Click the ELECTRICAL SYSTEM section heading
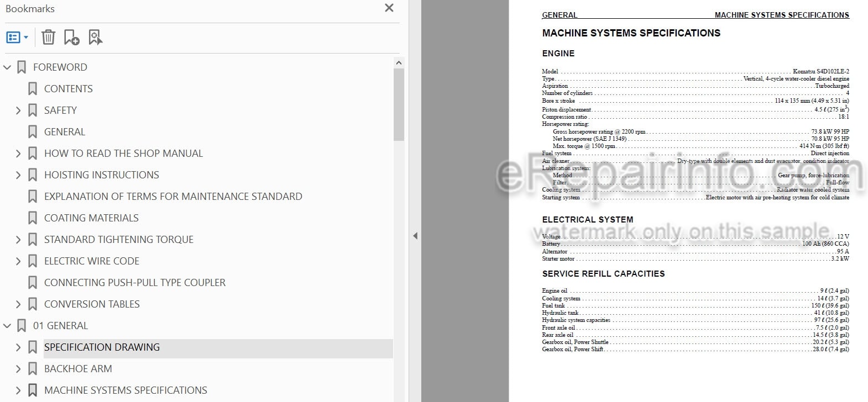Viewport: 868px width, 402px height. point(588,220)
